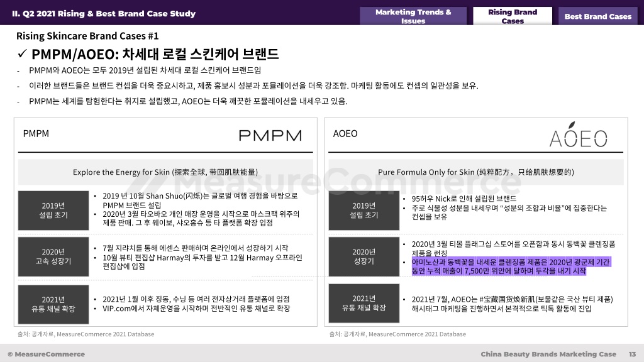Select the '주로 식물성 성분을 내세우며' bullet
644x362 pixels.
pyautogui.click(x=509, y=212)
